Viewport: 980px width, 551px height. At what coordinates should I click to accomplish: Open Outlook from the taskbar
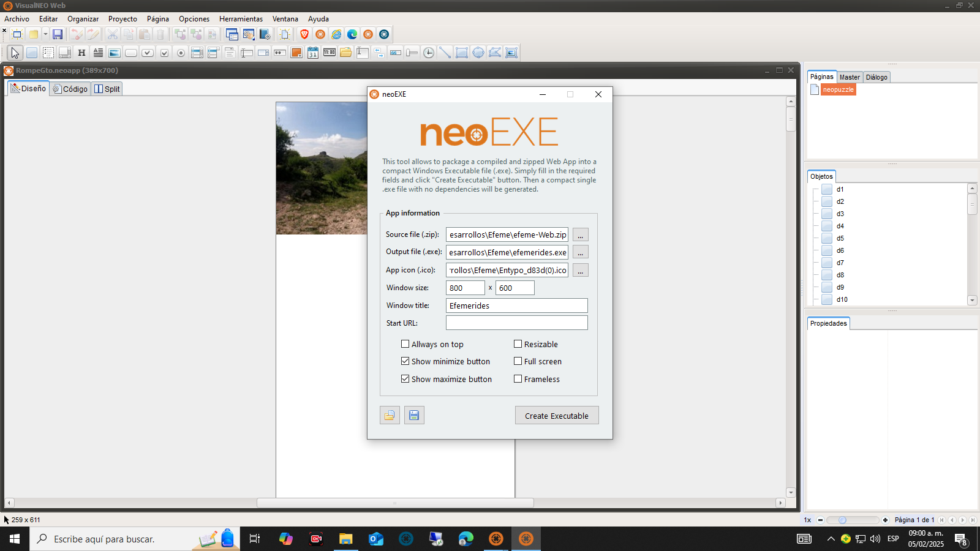click(376, 539)
